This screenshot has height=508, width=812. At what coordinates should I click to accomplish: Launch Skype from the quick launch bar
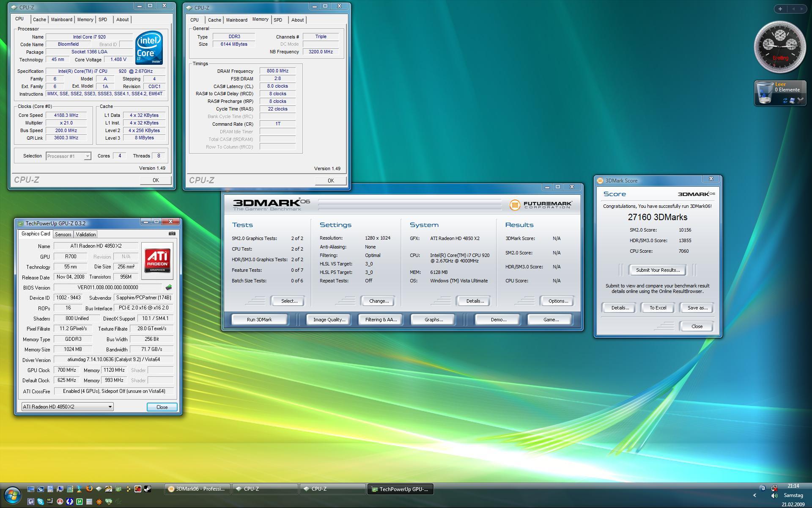click(x=41, y=502)
